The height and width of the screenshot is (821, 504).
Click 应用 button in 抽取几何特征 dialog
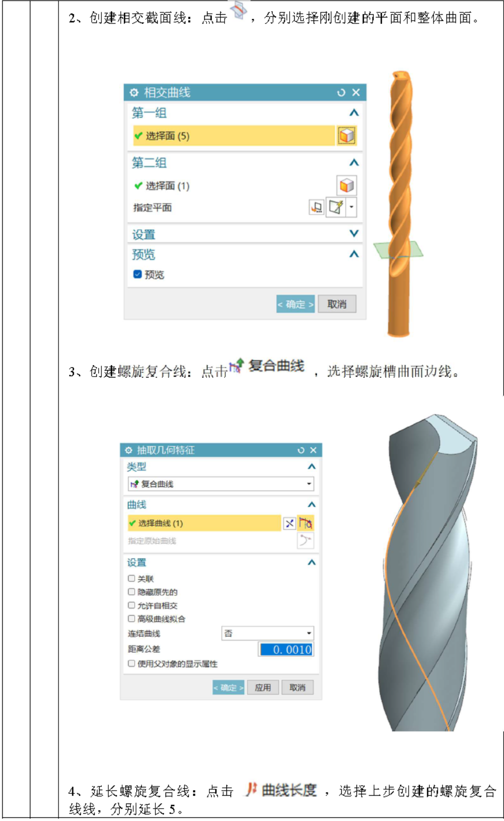click(263, 687)
